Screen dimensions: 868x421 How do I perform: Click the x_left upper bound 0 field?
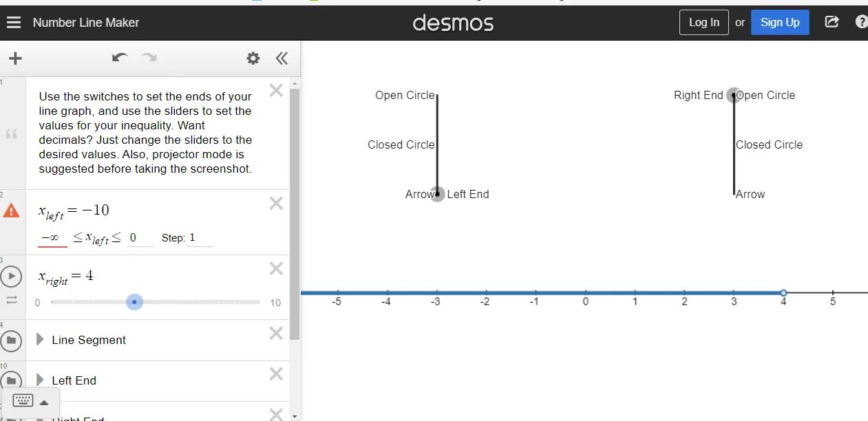pyautogui.click(x=140, y=238)
